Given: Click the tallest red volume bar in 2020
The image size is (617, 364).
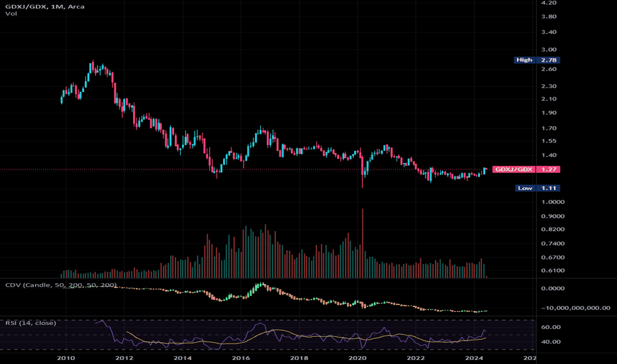Looking at the screenshot, I should (362, 243).
